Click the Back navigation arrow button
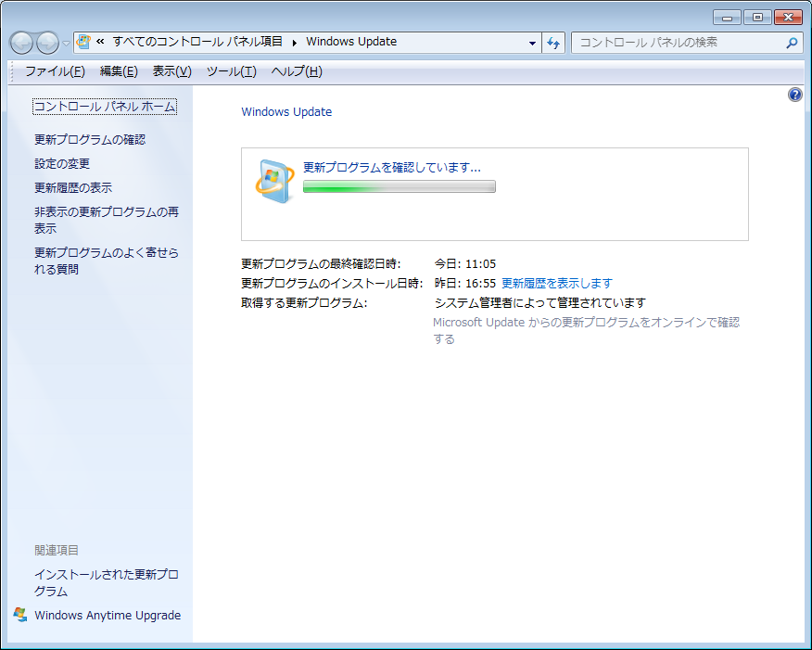 tap(21, 43)
